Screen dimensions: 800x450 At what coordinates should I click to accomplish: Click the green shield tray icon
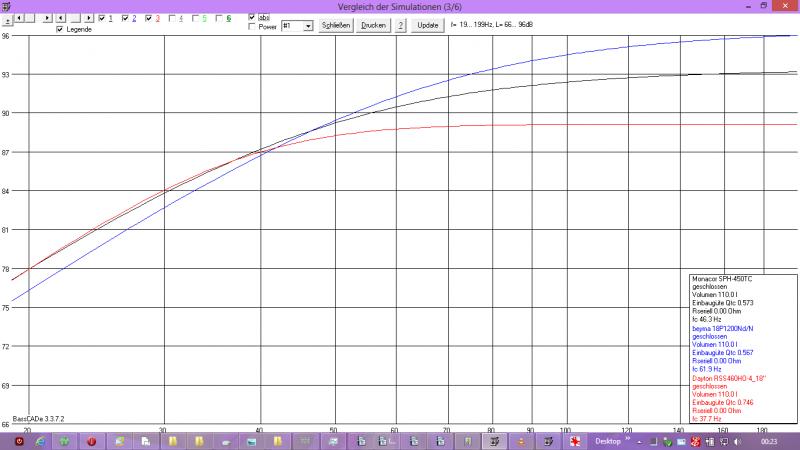(667, 442)
